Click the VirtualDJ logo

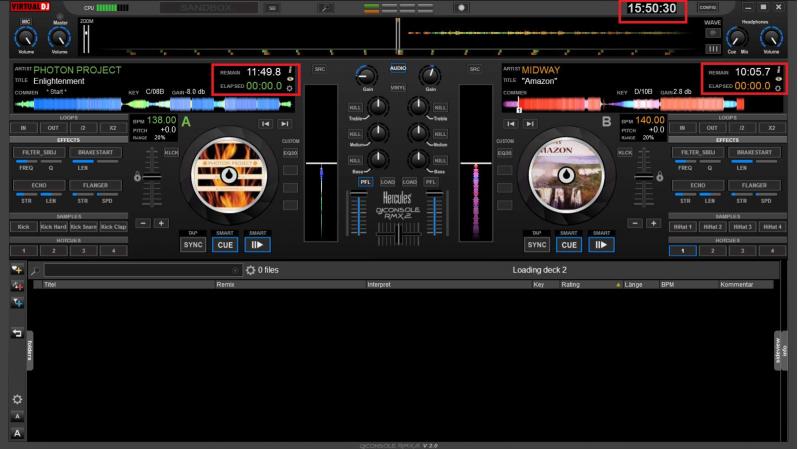pyautogui.click(x=30, y=7)
